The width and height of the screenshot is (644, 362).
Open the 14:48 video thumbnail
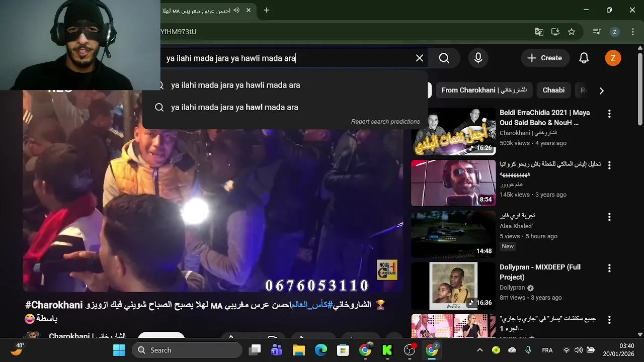pos(453,234)
